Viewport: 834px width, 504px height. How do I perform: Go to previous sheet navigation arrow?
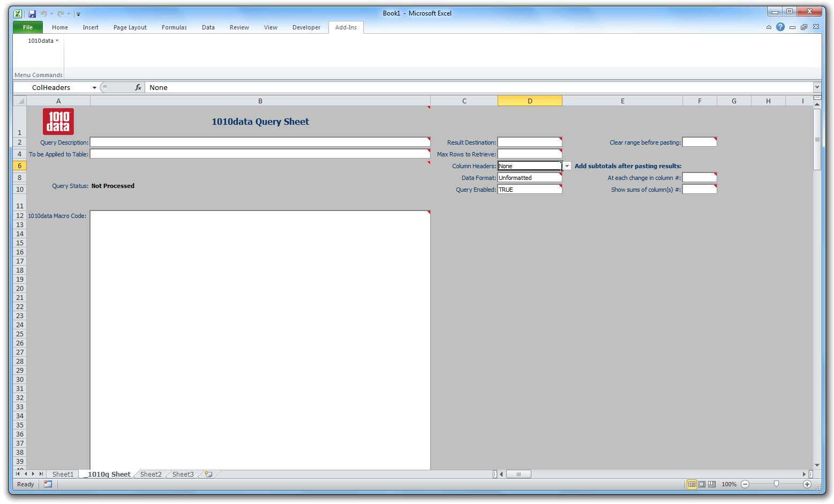(26, 474)
